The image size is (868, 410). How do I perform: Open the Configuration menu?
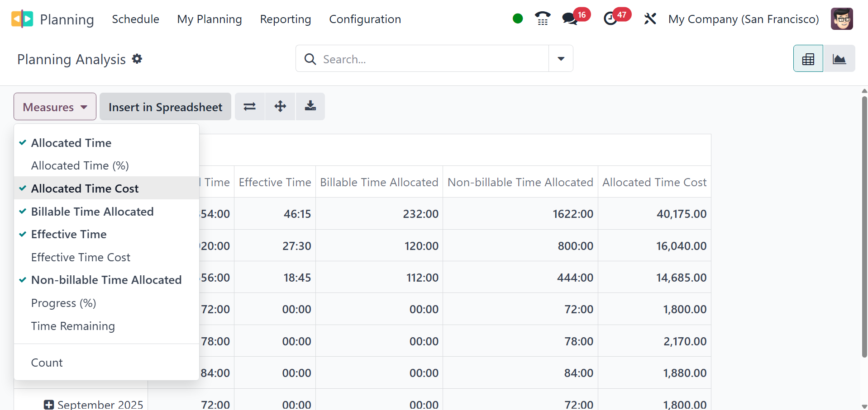(365, 19)
